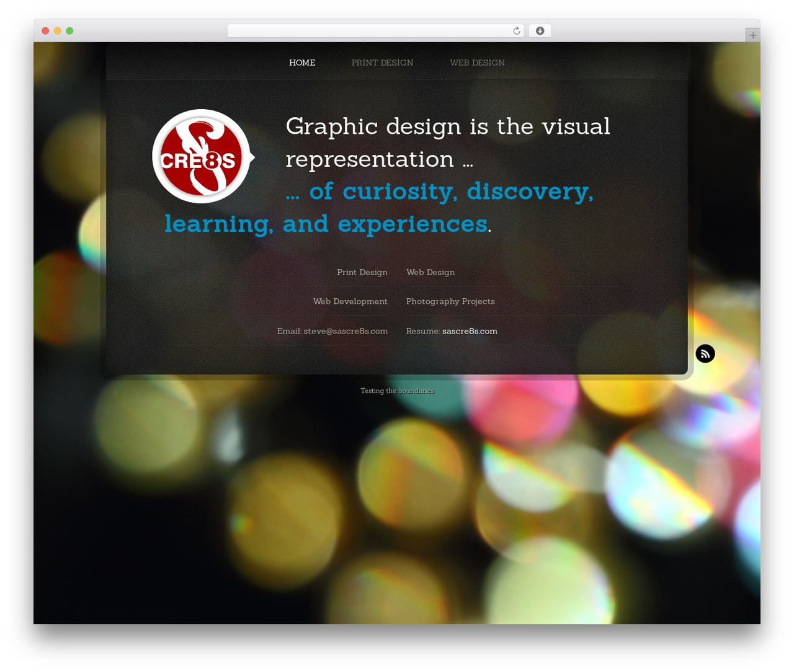Click the browser address bar

(375, 31)
